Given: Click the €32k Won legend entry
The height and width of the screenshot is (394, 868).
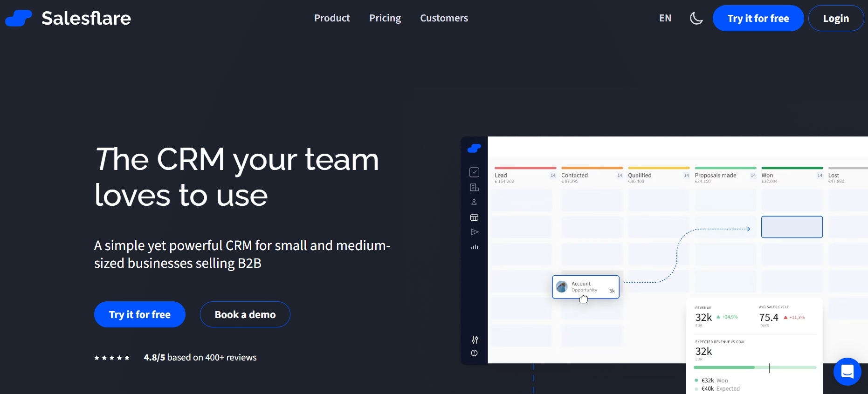Looking at the screenshot, I should click(711, 380).
